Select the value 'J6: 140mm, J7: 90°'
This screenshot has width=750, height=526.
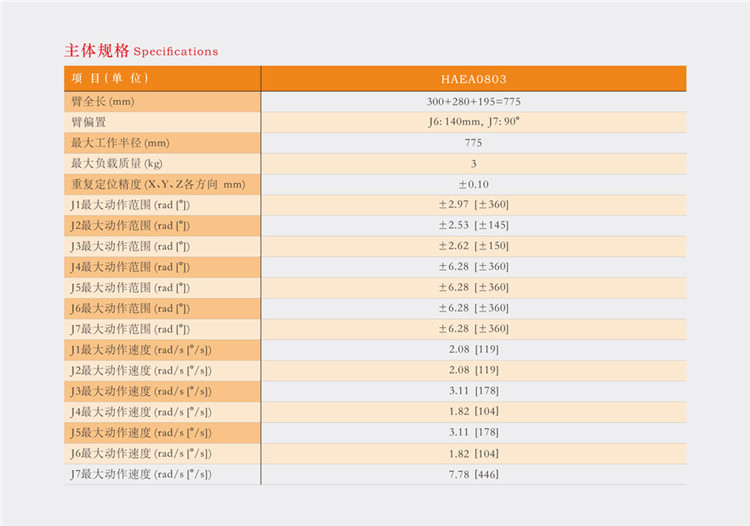pos(474,122)
